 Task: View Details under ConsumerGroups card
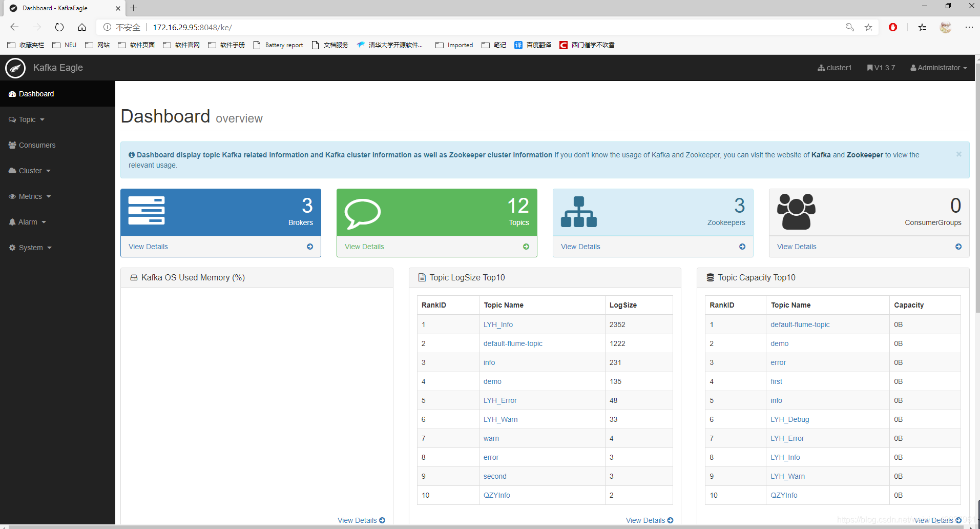[797, 247]
